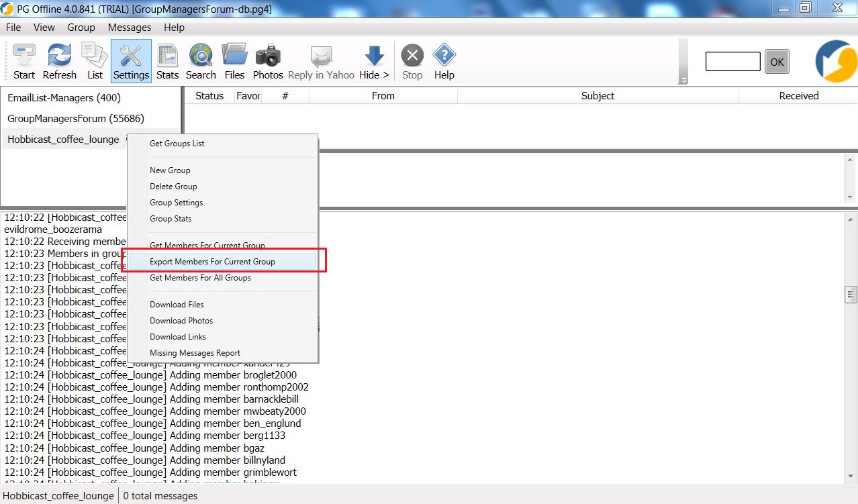Open the Help menu in menu bar
The height and width of the screenshot is (504, 858).
[174, 28]
